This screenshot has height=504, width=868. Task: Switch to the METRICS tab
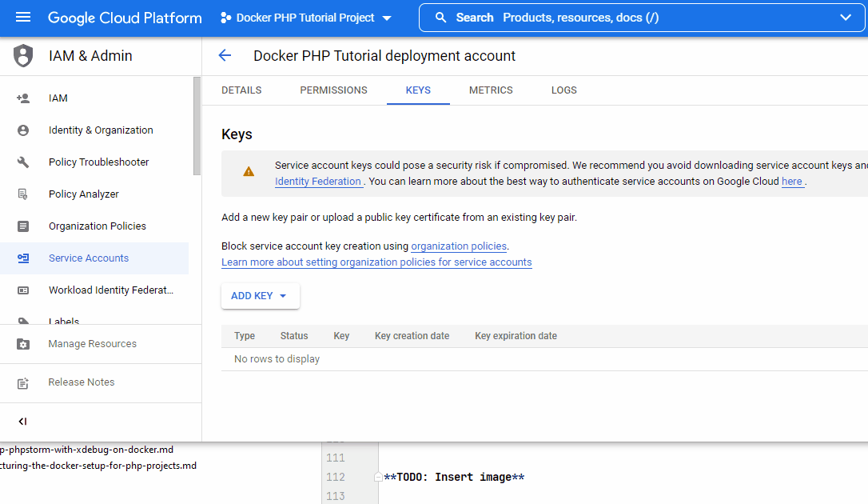coord(491,90)
